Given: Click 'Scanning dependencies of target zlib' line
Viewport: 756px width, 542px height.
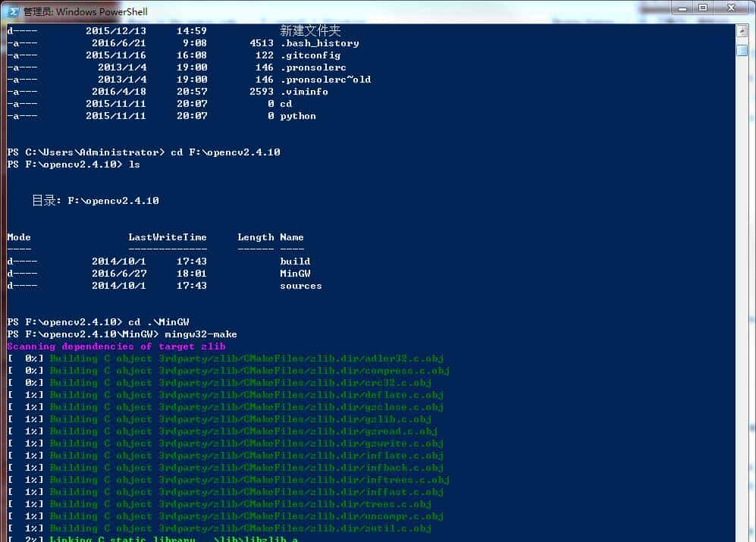Looking at the screenshot, I should point(116,346).
